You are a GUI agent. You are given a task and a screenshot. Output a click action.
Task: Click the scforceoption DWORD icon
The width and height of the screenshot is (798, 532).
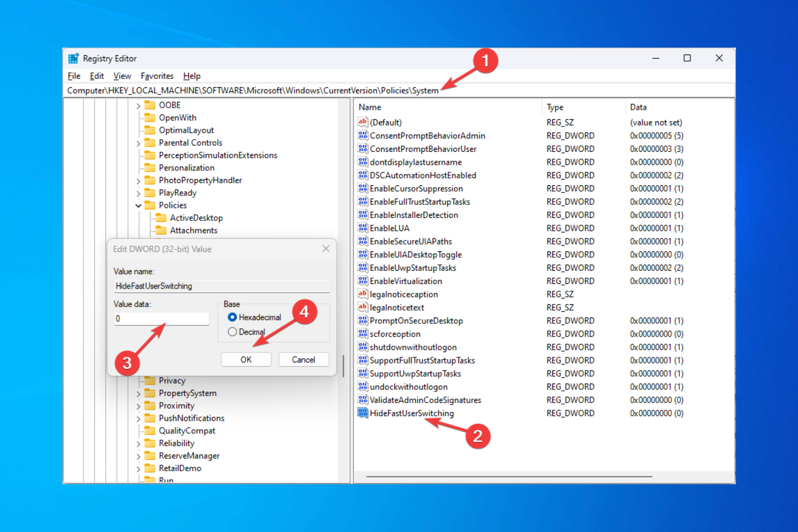[x=362, y=334]
